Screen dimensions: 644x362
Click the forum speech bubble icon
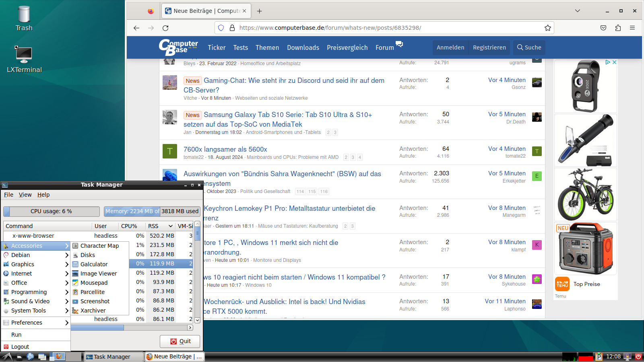pos(399,44)
